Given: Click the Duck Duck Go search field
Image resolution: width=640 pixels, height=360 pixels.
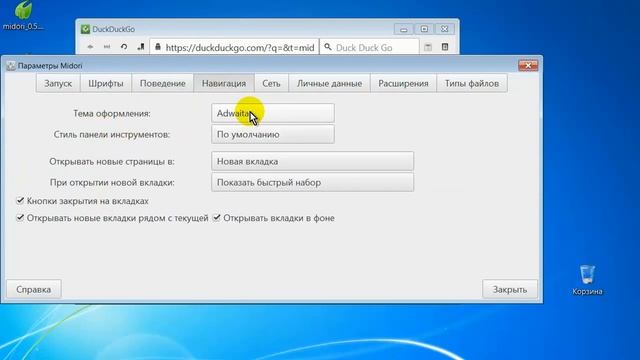Looking at the screenshot, I should 369,47.
